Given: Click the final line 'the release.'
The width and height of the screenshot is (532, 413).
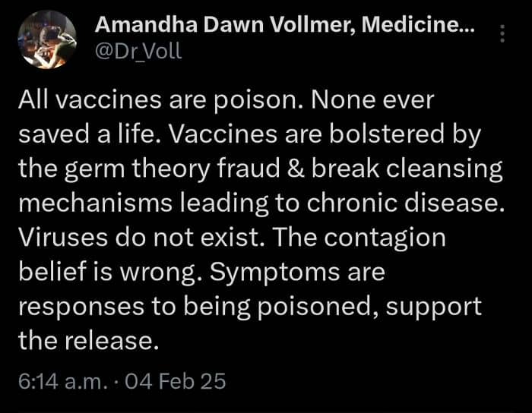Looking at the screenshot, I should (88, 340).
